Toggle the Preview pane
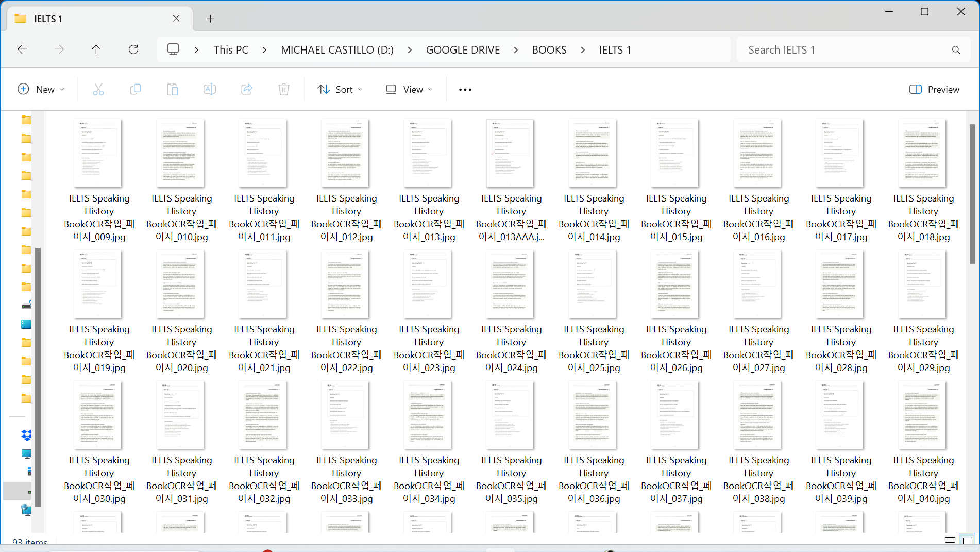Image resolution: width=980 pixels, height=552 pixels. pos(935,90)
